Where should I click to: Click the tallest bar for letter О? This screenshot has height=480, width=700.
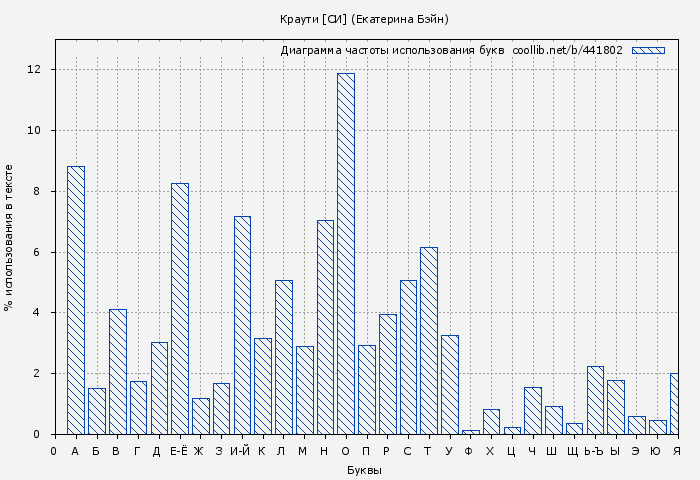[346, 254]
